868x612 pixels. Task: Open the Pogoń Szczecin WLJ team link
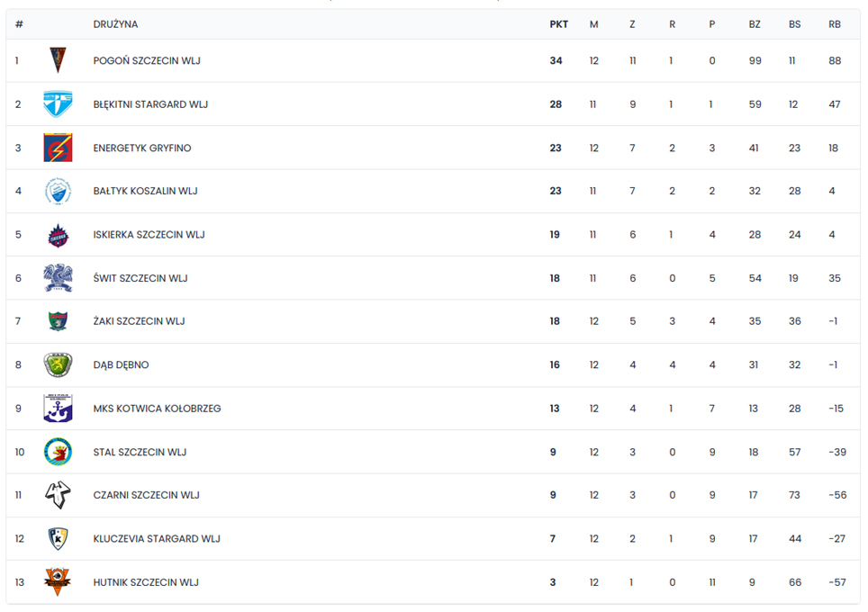point(147,61)
